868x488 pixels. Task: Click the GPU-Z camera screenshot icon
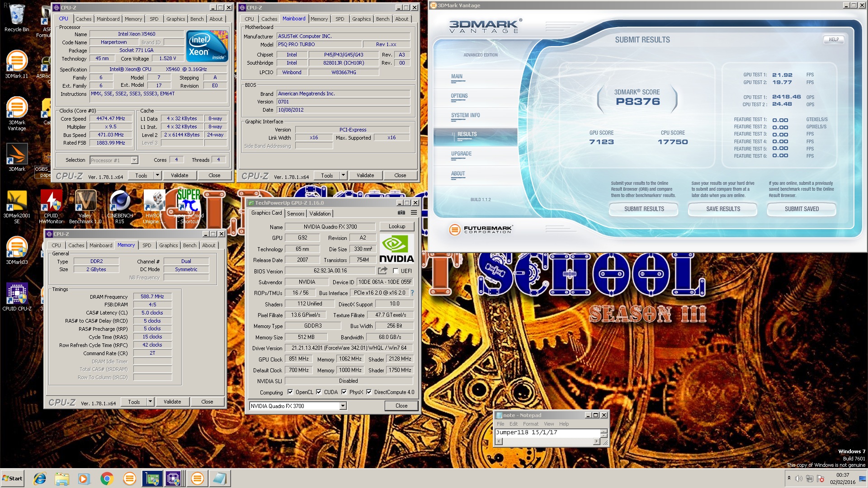401,213
